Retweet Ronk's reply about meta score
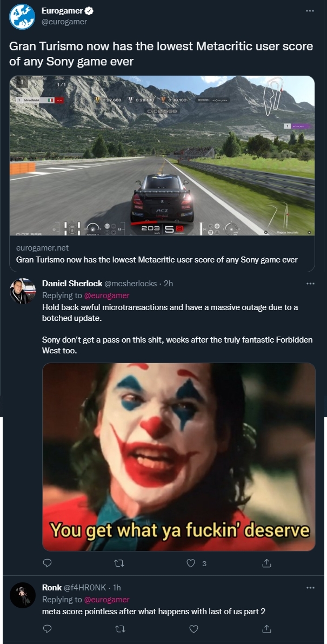This screenshot has height=644, width=327. [120, 629]
